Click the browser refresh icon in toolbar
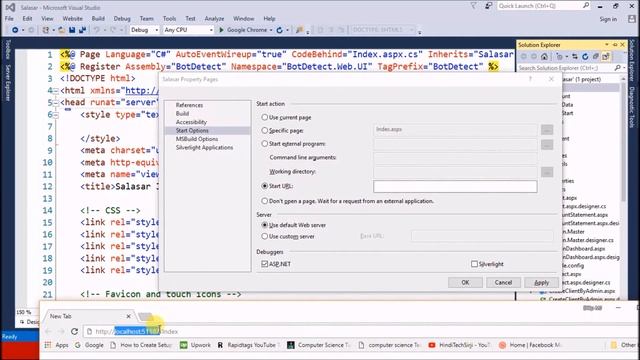 (x=280, y=30)
